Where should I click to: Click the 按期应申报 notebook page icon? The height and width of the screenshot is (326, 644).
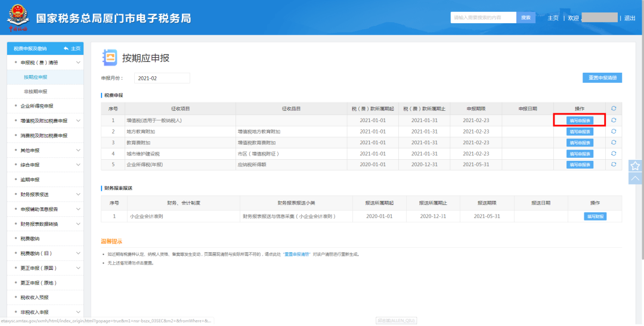pos(109,57)
